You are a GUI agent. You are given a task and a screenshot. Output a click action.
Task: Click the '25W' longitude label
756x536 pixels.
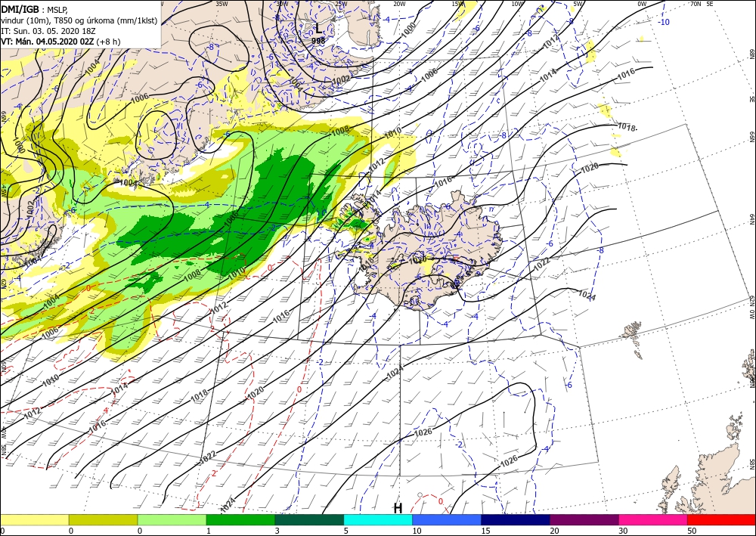[x=341, y=4]
